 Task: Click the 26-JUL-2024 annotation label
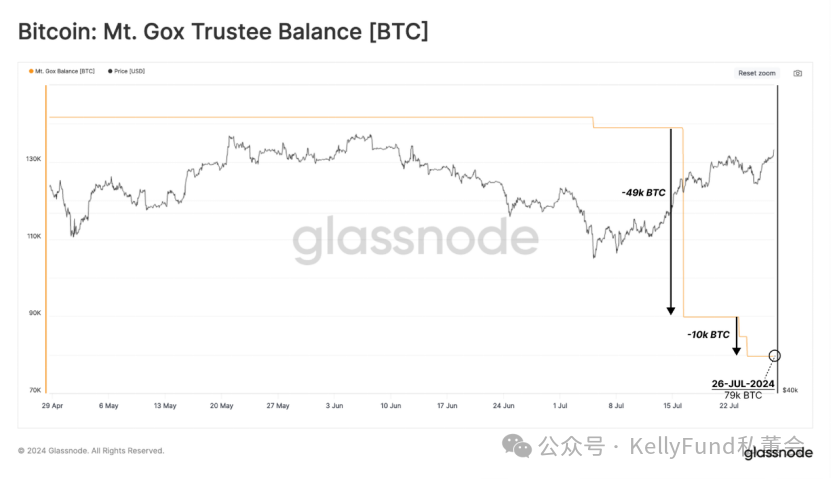click(743, 384)
